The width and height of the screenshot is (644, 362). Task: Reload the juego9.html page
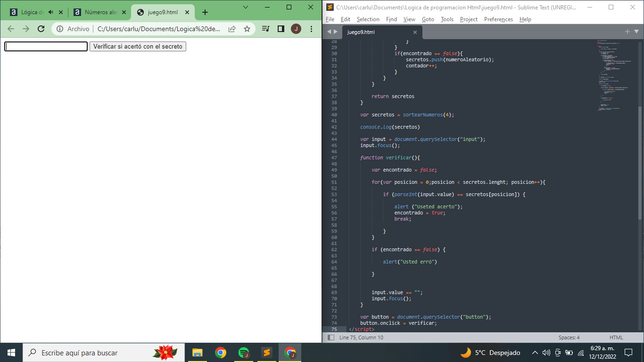[41, 29]
